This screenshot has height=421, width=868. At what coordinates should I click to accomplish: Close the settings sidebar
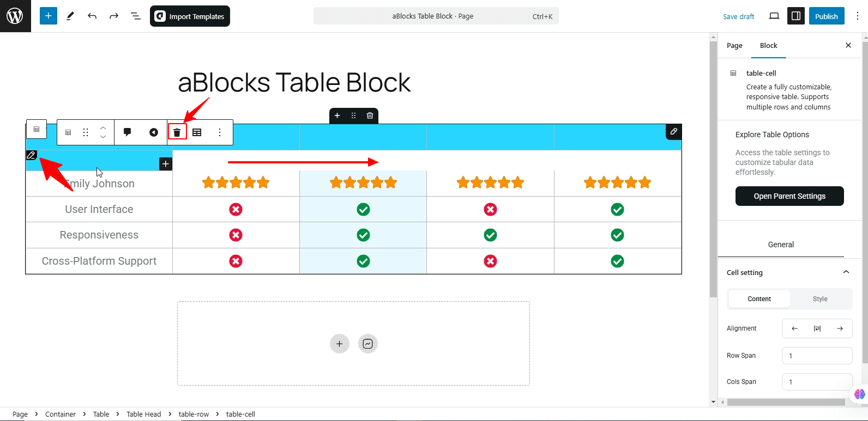tap(848, 45)
